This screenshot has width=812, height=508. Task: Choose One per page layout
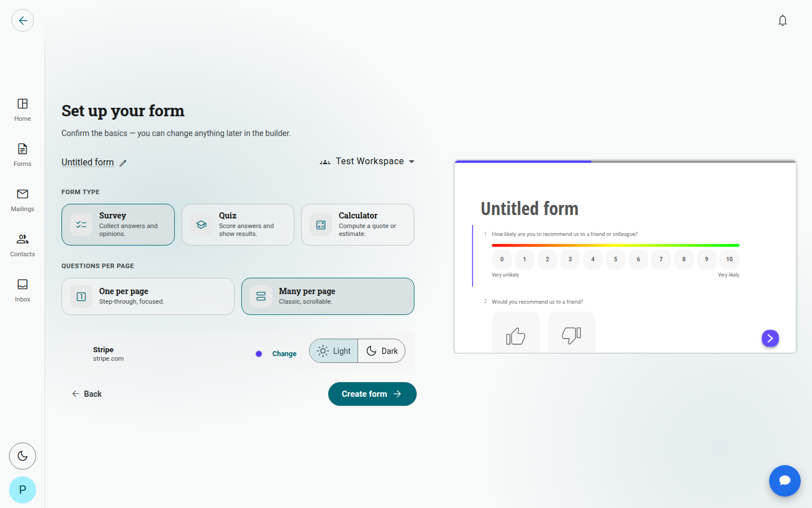[x=148, y=296]
